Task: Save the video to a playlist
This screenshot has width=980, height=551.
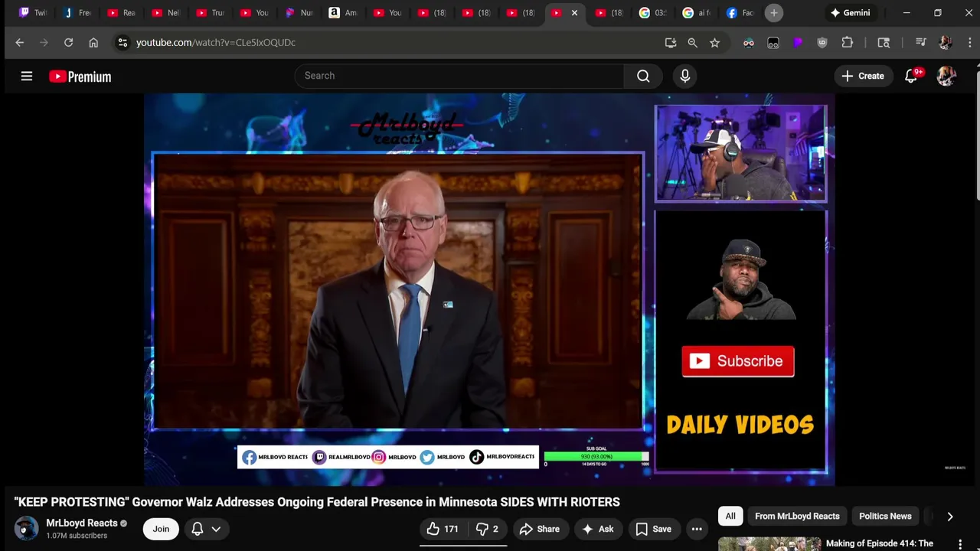Action: click(x=654, y=529)
